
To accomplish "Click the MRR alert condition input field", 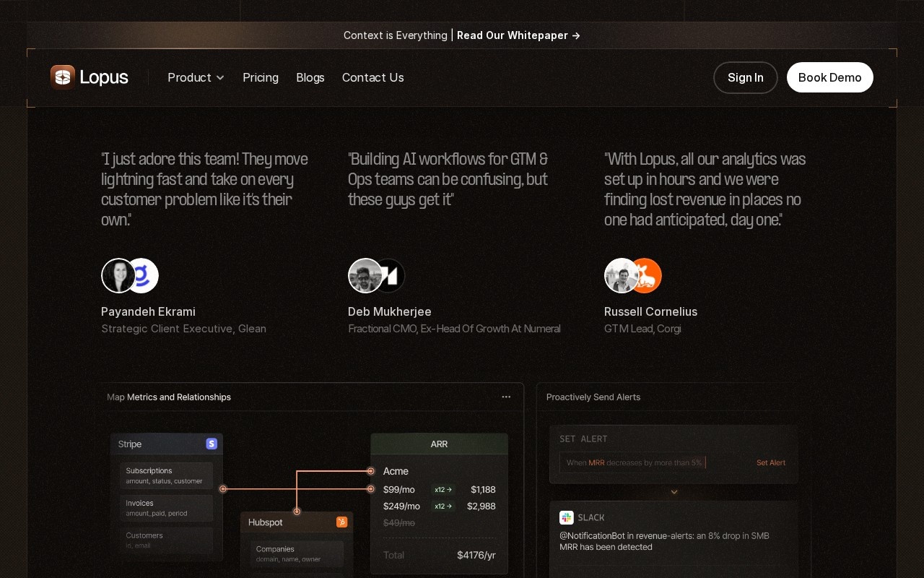I will [x=646, y=462].
